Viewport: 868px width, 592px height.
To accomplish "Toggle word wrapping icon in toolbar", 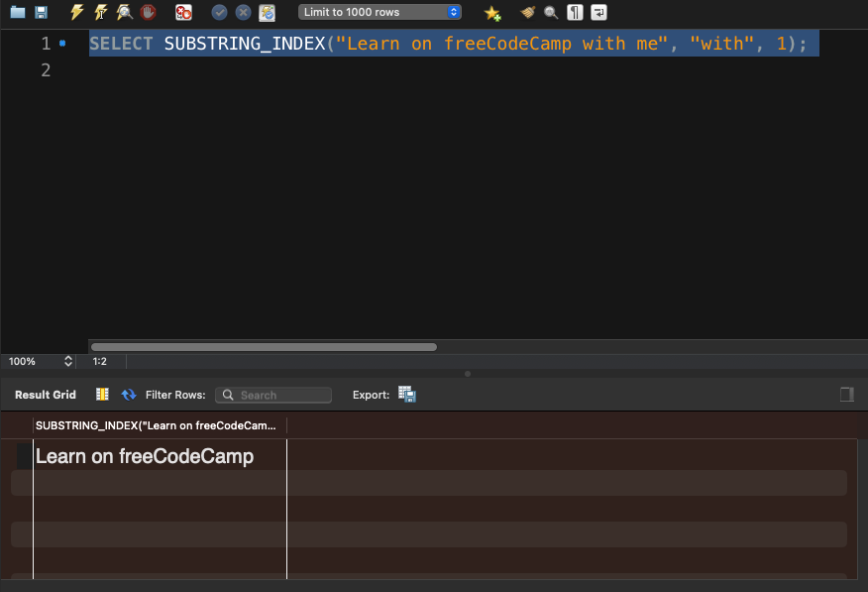I will tap(598, 13).
